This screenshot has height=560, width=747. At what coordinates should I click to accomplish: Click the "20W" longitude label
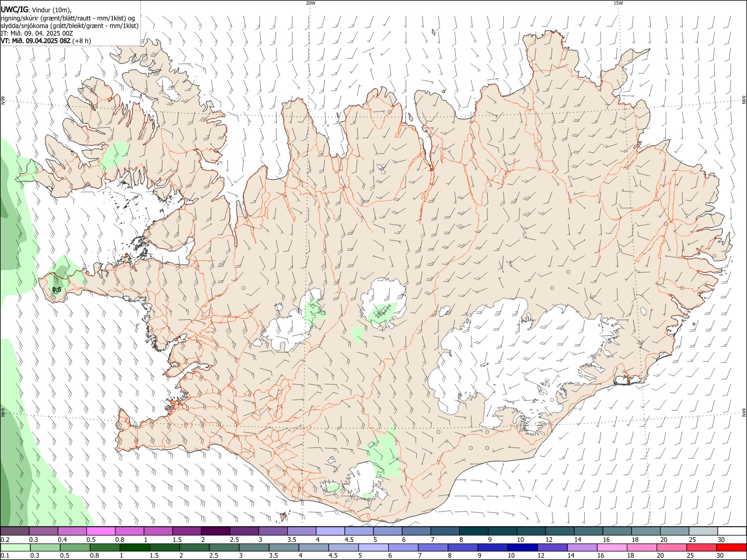pos(310,3)
